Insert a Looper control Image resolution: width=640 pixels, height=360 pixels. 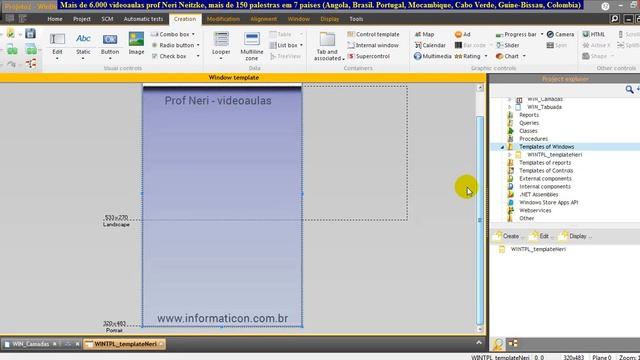221,42
